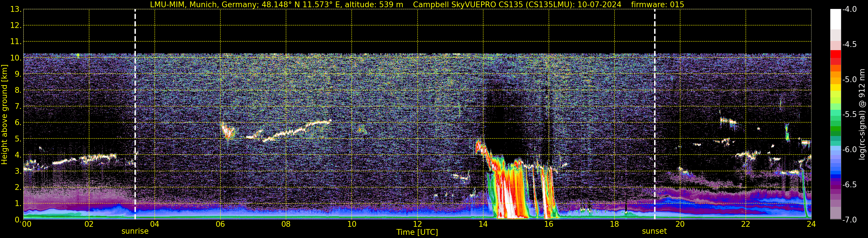This screenshot has width=868, height=238.
Task: Click the '10' time tick label
Action: (x=352, y=224)
